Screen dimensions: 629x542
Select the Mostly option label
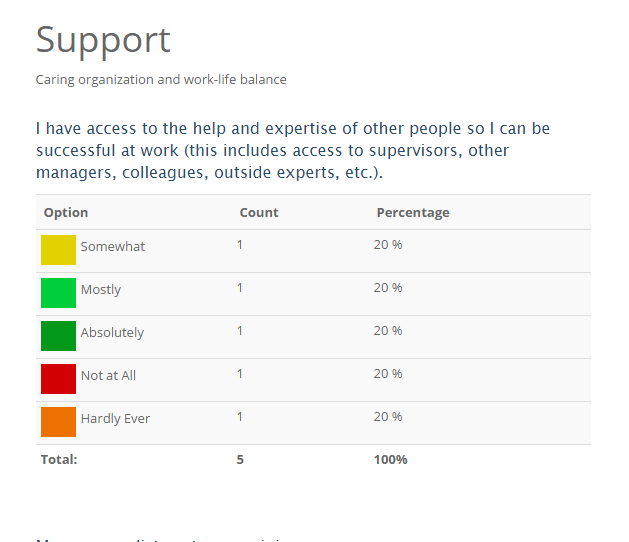(101, 290)
